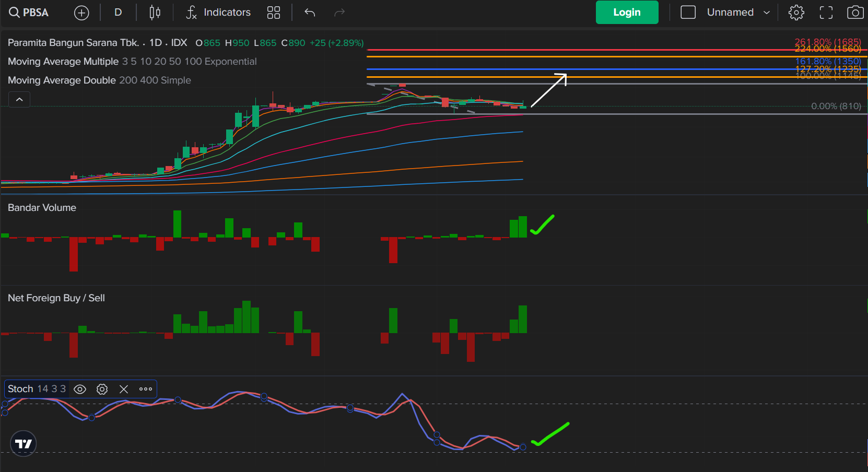This screenshot has height=472, width=868.
Task: Toggle Stoch indicator visibility with eye icon
Action: click(80, 389)
